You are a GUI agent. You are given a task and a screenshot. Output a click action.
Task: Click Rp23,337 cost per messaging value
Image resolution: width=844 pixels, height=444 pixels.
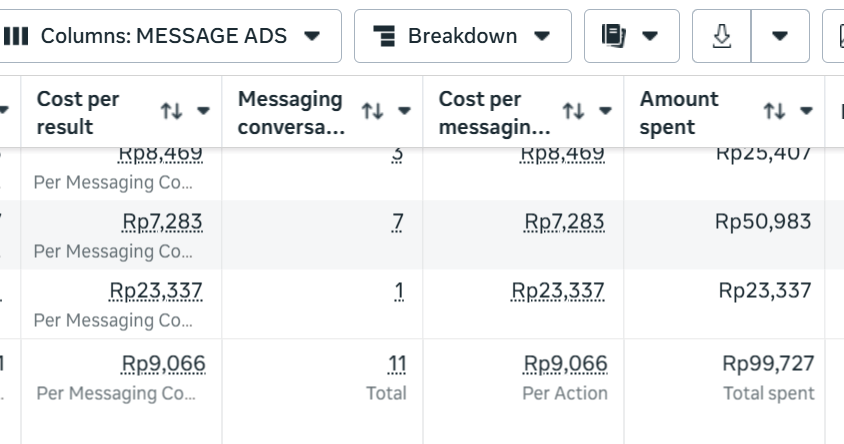pos(558,291)
